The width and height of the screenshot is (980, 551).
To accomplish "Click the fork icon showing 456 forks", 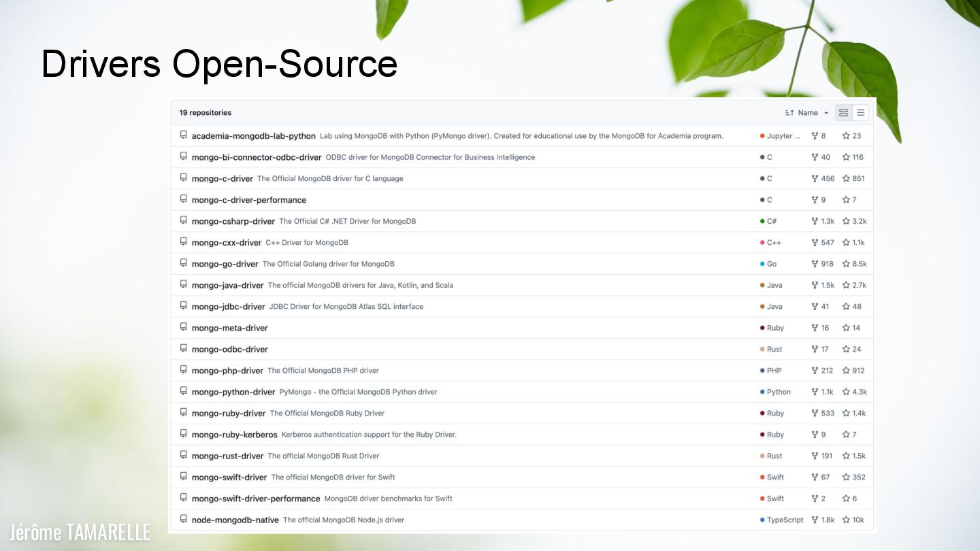I will (x=815, y=179).
